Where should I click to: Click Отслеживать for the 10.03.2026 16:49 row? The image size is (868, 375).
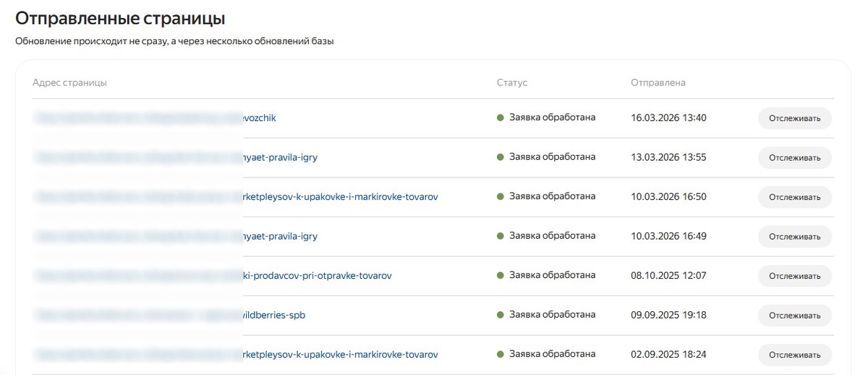point(795,236)
